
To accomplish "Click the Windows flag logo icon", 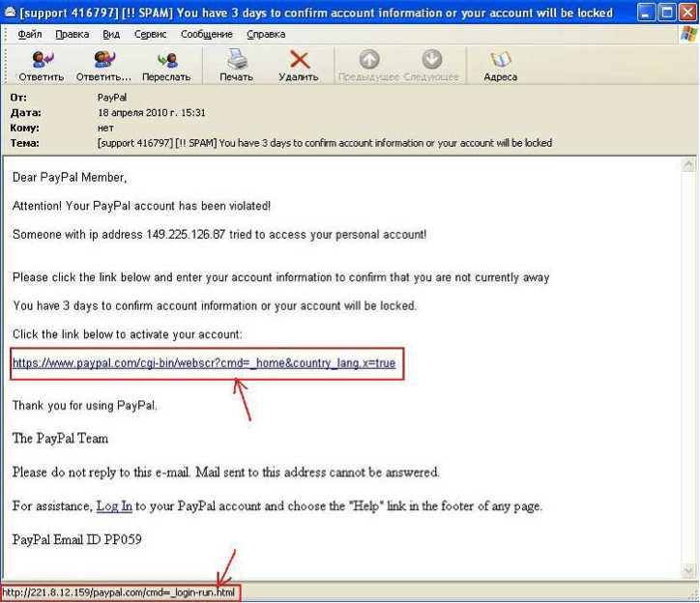I will tap(688, 34).
